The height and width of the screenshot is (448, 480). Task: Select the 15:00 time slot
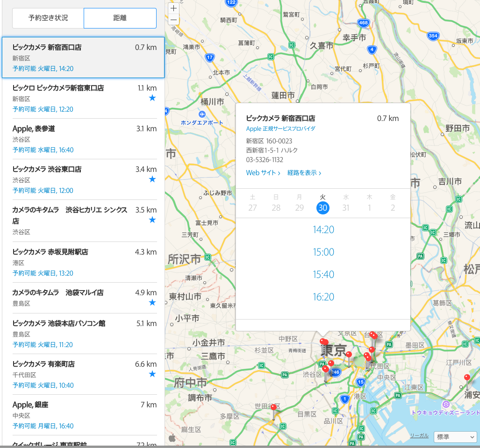[323, 252]
